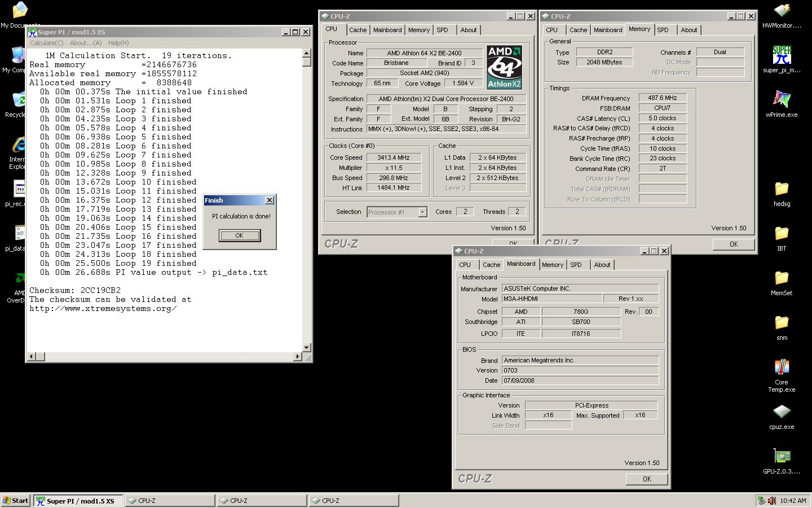Image resolution: width=812 pixels, height=508 pixels.
Task: Switch to Mainboard tab in CPU window
Action: 387,30
